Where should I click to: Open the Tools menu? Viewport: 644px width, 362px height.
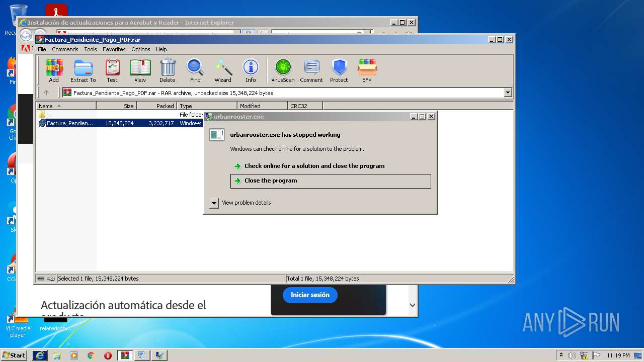pos(91,49)
